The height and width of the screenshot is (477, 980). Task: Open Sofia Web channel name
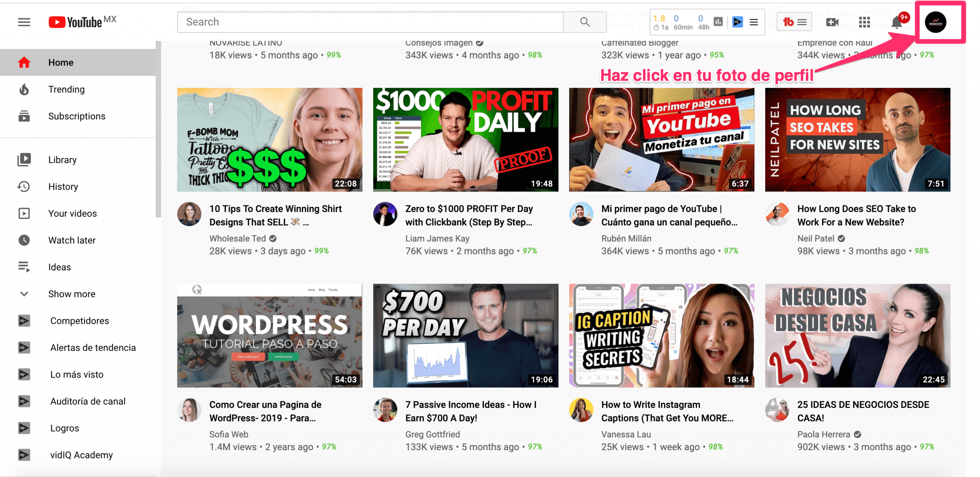click(x=229, y=434)
